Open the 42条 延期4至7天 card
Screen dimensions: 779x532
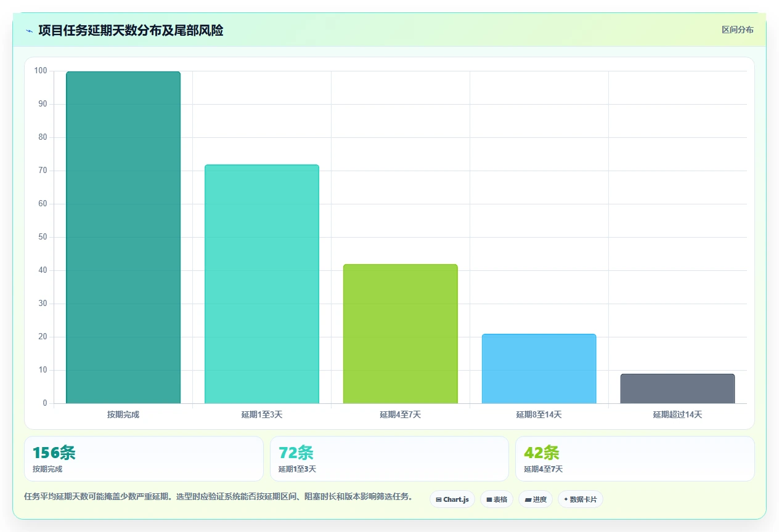(635, 459)
